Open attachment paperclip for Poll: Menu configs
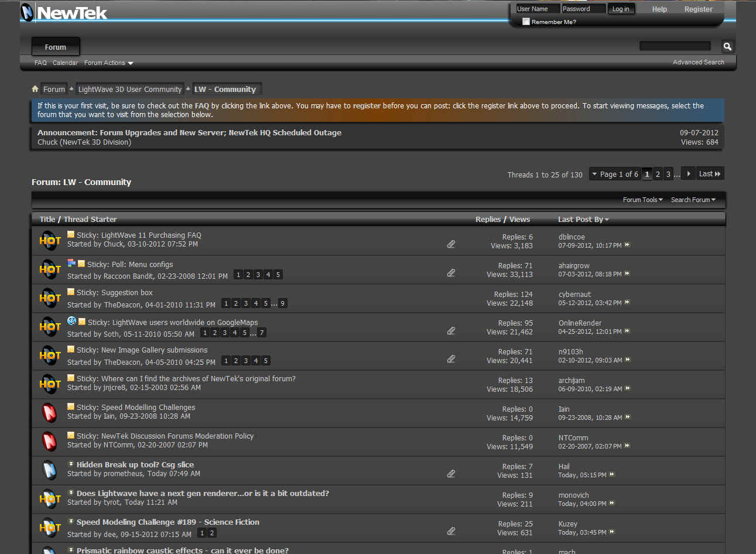The height and width of the screenshot is (554, 756). click(451, 272)
